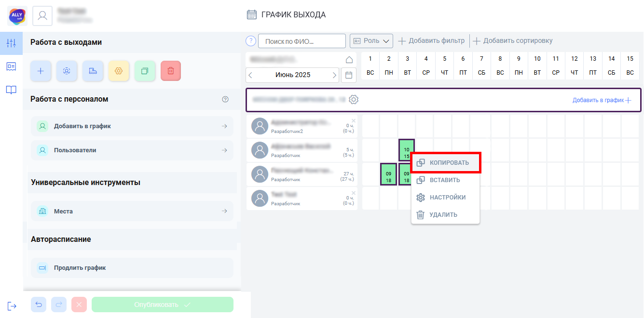This screenshot has width=644, height=318.
Task: Open the Роль dropdown filter
Action: [x=371, y=41]
